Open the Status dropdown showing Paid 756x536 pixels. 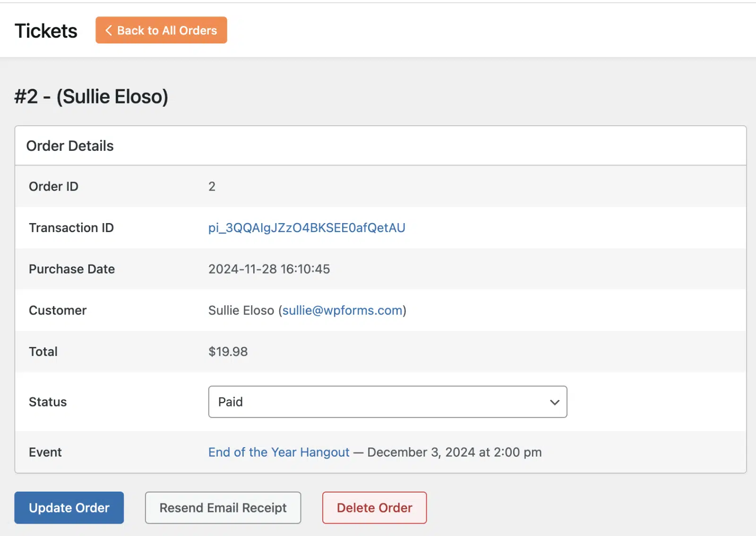tap(387, 402)
